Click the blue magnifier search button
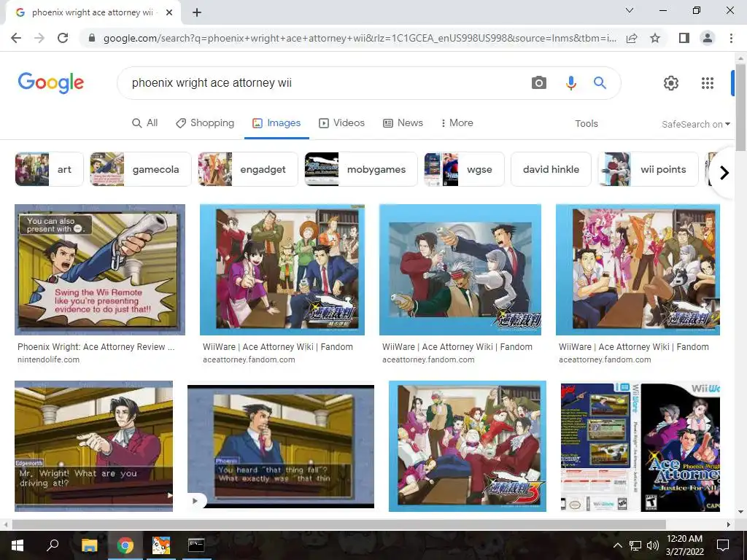 [600, 83]
